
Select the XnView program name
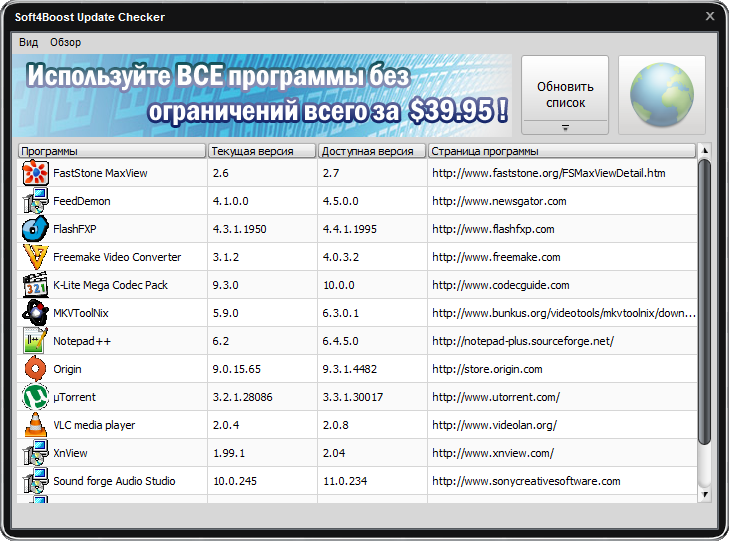coord(70,453)
